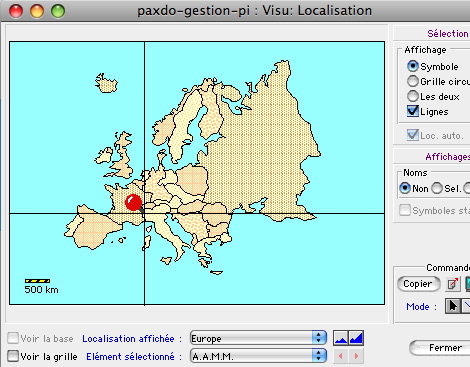Enable Voir la grille checkbox

click(13, 356)
